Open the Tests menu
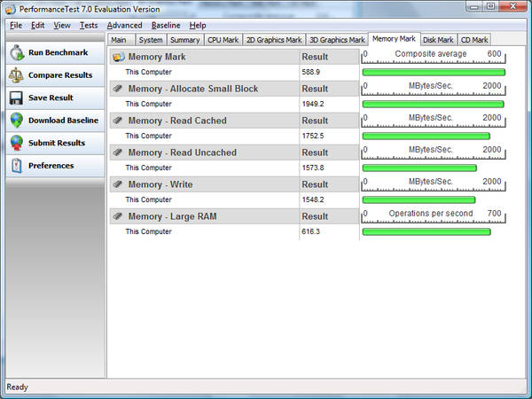532x399 pixels. pos(89,26)
